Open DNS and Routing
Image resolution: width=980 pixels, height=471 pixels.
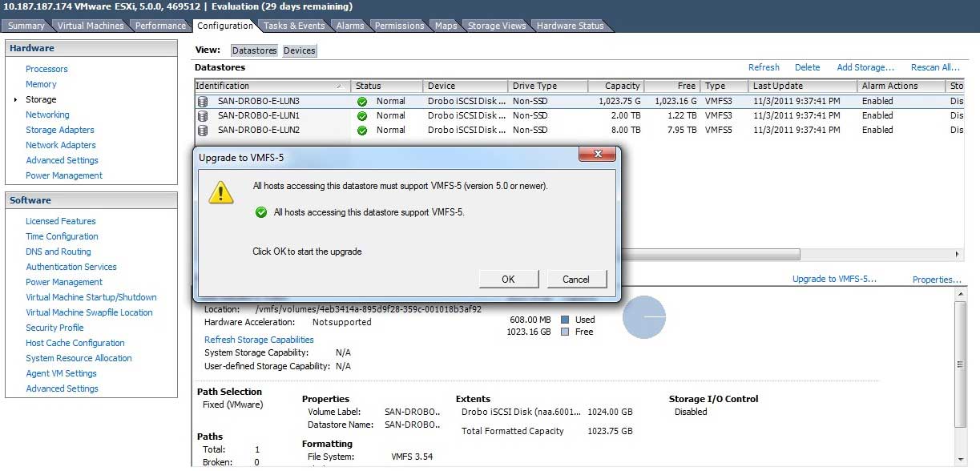[58, 252]
